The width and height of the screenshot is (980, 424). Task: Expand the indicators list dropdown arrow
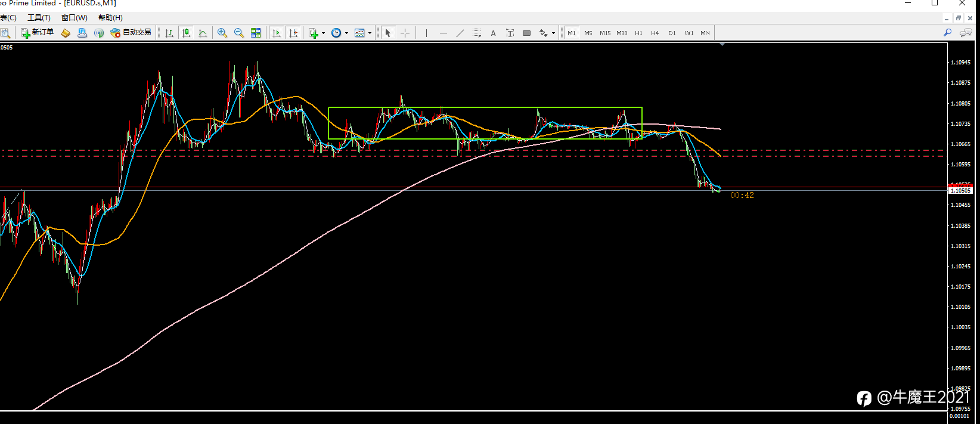coord(323,33)
